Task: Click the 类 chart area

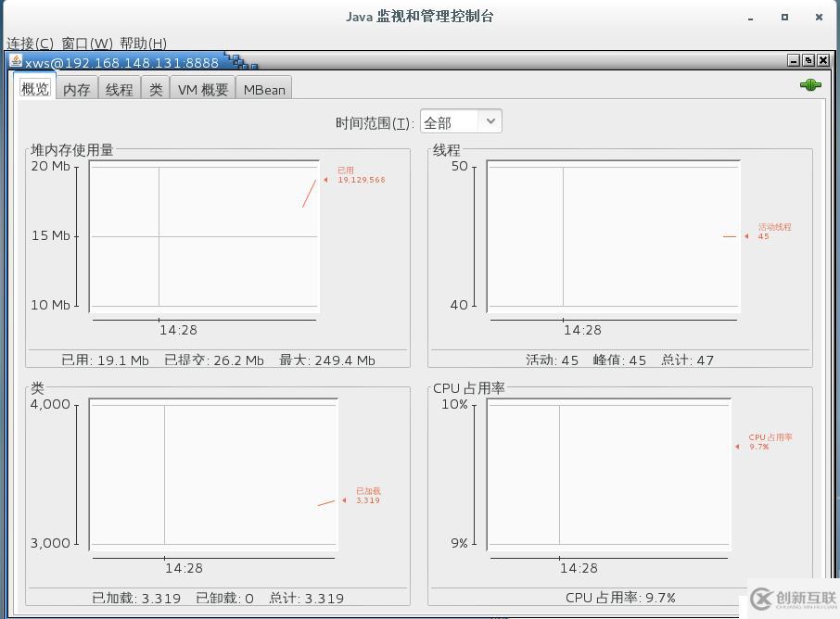Action: 213,474
